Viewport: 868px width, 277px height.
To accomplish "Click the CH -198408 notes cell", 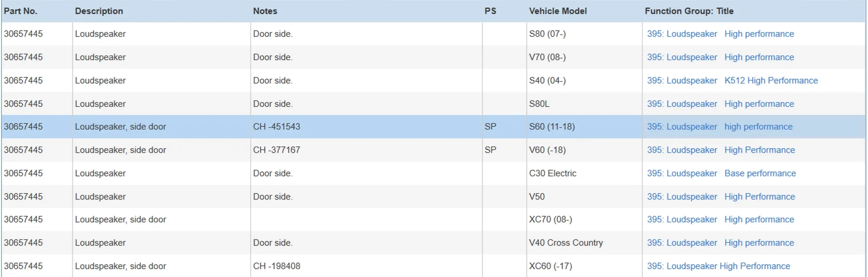I will coord(276,266).
